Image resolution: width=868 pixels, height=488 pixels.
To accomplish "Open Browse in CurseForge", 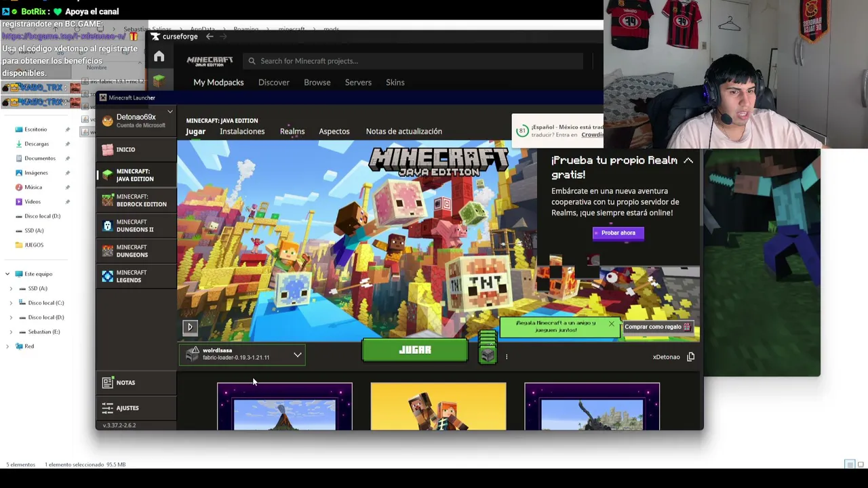I will click(x=317, y=83).
